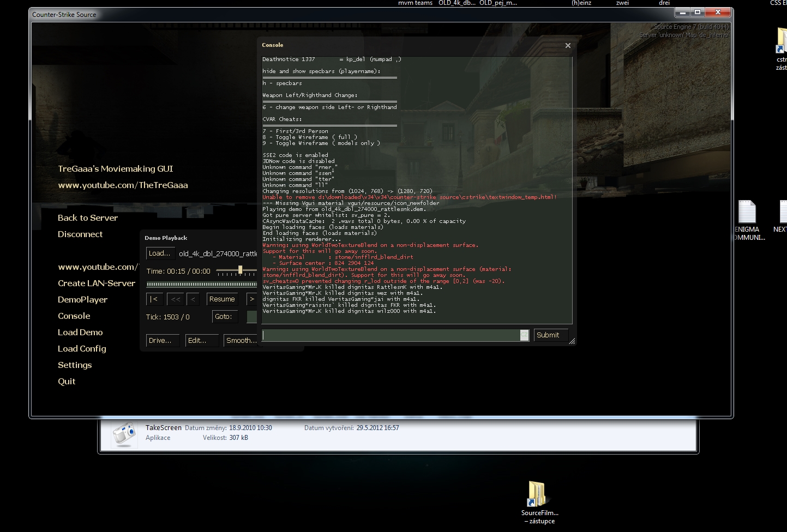
Task: Click 'Initializing renderer...' console line
Action: tap(302, 239)
